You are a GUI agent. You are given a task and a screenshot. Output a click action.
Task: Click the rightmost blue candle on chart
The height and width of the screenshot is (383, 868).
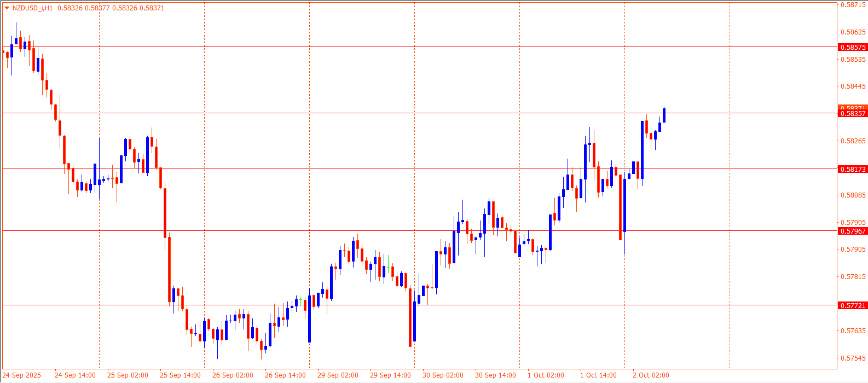coord(664,115)
